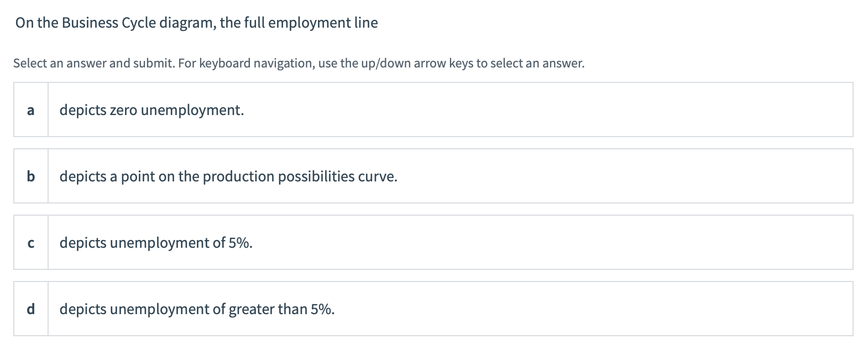Click the Business Cycle question title
This screenshot has width=868, height=344.
click(x=195, y=23)
